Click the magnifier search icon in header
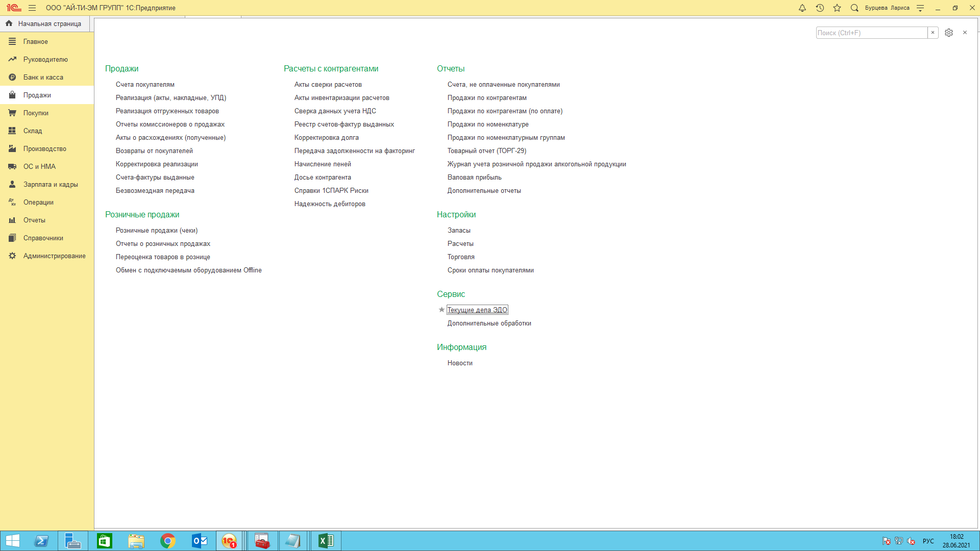 point(854,8)
